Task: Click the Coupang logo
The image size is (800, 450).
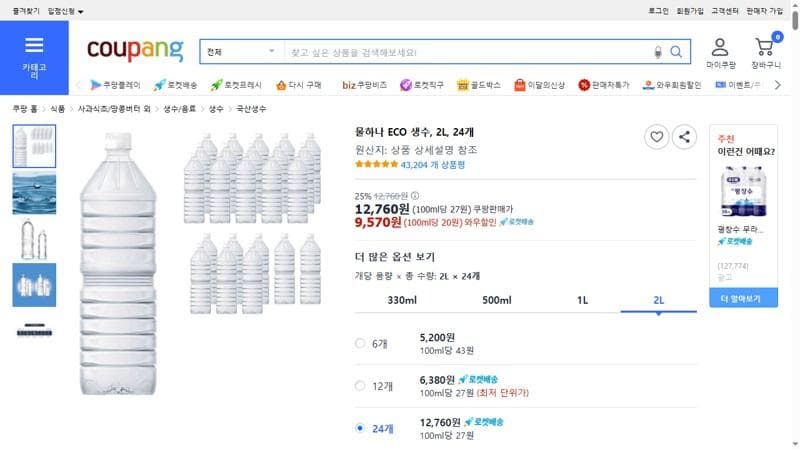Action: pyautogui.click(x=135, y=50)
